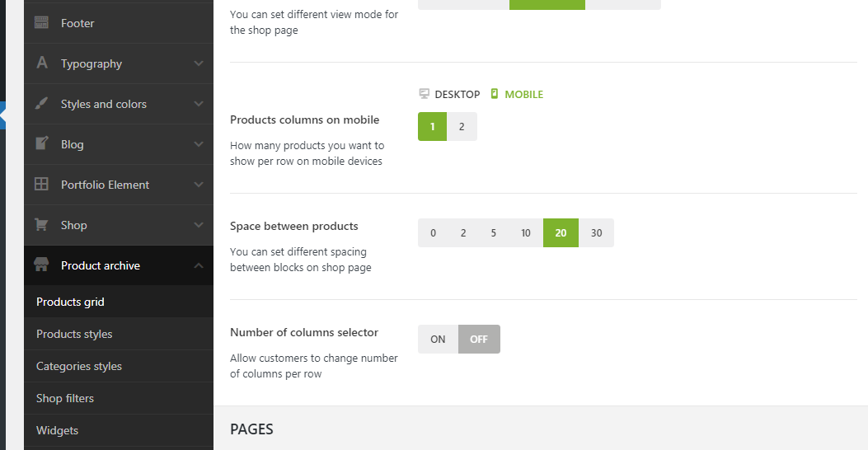This screenshot has height=450, width=868.
Task: Collapse the Product archive section chevron
Action: tap(199, 265)
